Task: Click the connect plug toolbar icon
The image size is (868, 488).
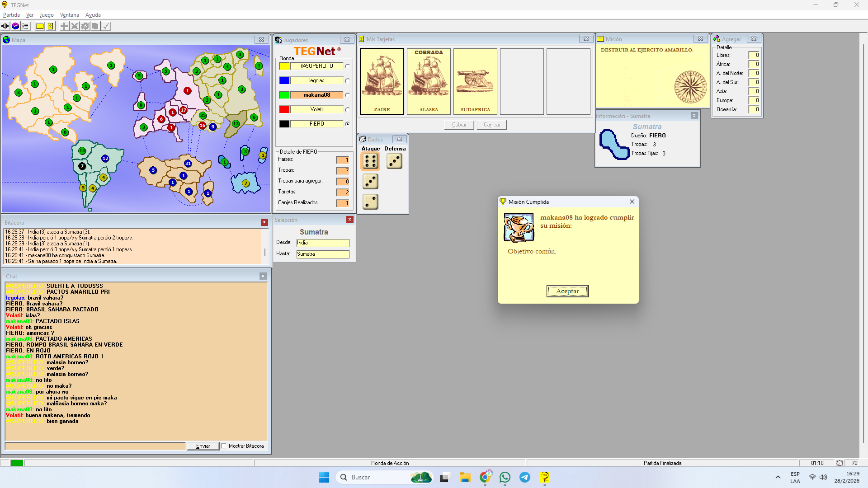Action: coord(5,26)
